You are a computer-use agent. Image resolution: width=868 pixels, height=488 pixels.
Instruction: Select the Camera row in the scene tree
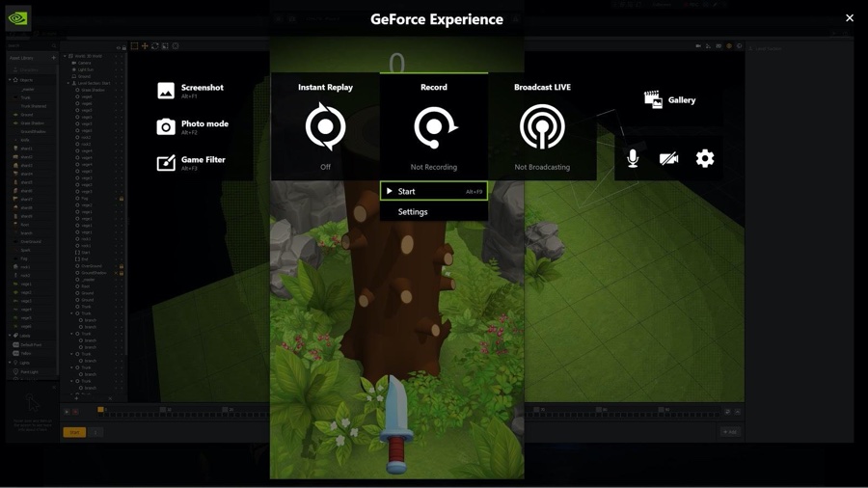(95, 63)
